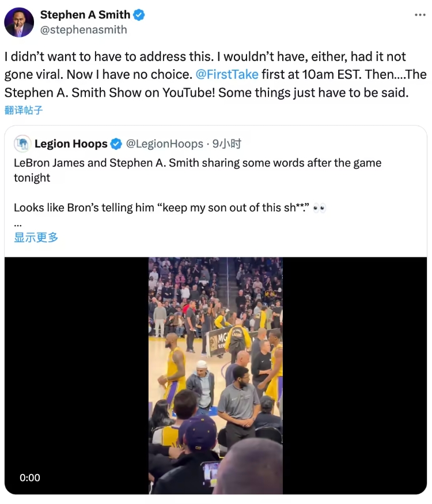Open the Legion Hoops account name
The width and height of the screenshot is (432, 504).
(x=71, y=143)
